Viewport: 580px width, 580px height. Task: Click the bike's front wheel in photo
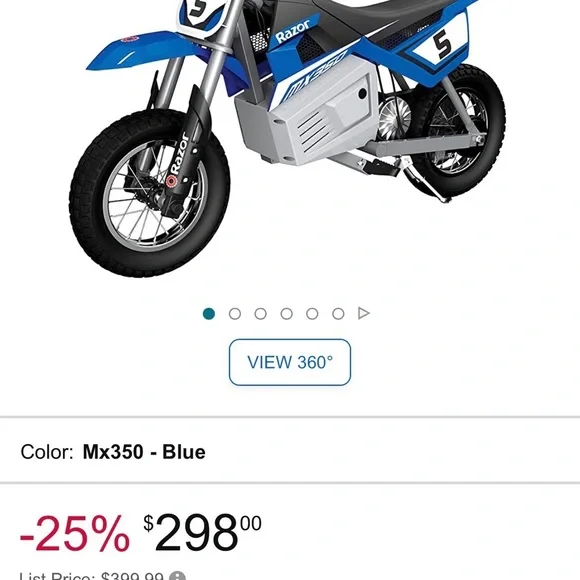click(x=149, y=193)
